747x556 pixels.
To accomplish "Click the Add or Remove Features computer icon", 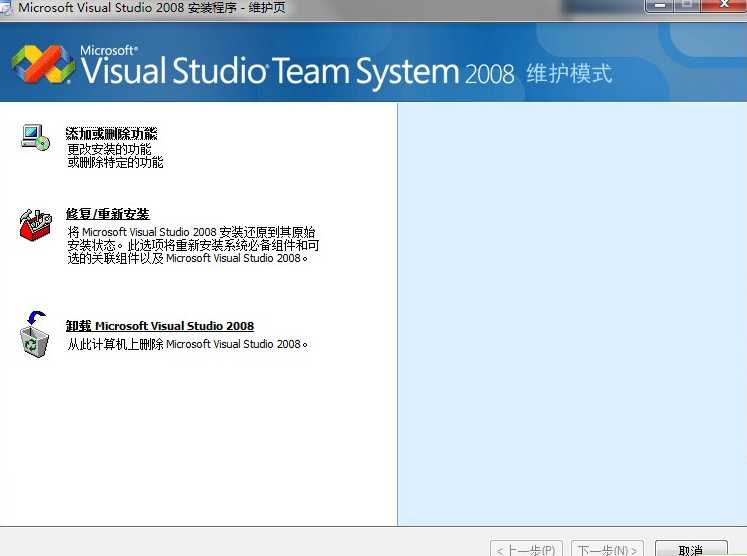I will 36,137.
